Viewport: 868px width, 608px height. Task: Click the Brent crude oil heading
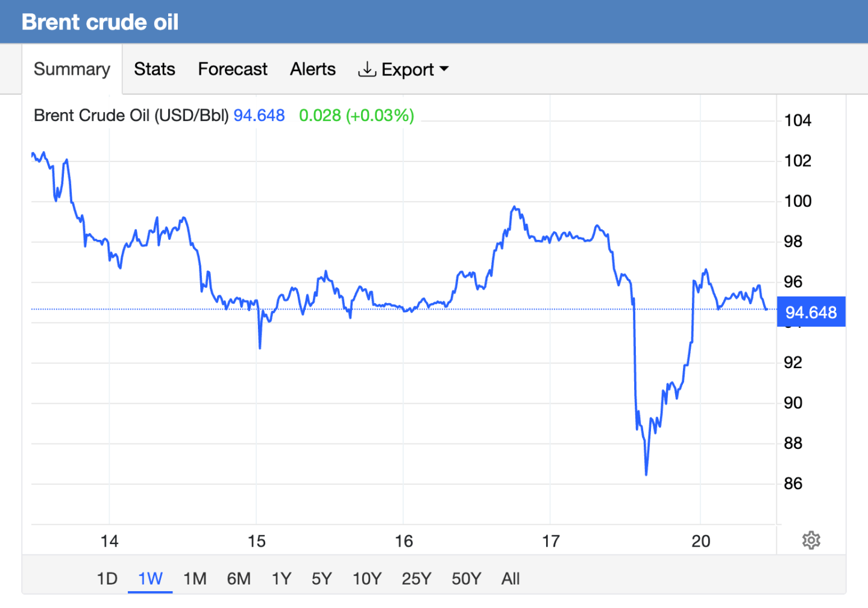click(100, 22)
